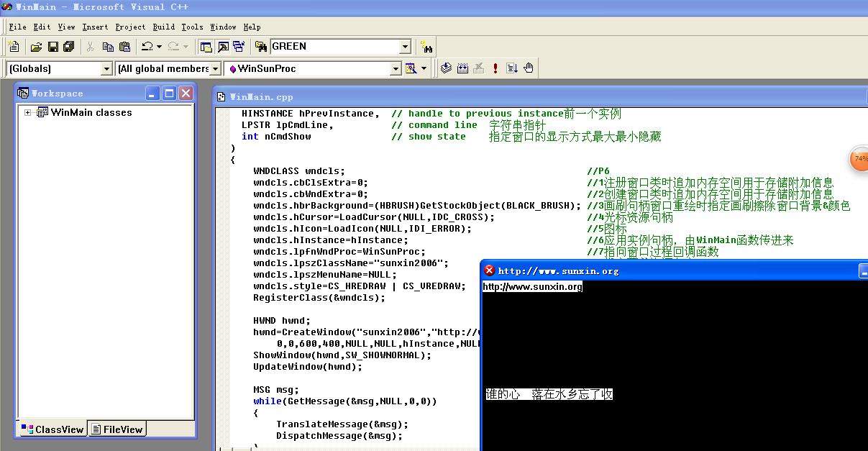868x451 pixels.
Task: Click the New Text File toolbar icon
Action: pyautogui.click(x=14, y=47)
